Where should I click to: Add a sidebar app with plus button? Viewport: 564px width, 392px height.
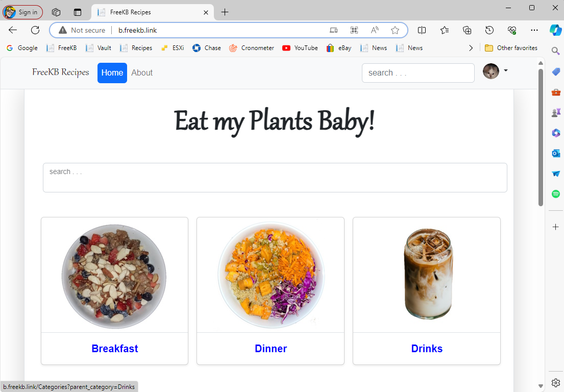coord(556,227)
